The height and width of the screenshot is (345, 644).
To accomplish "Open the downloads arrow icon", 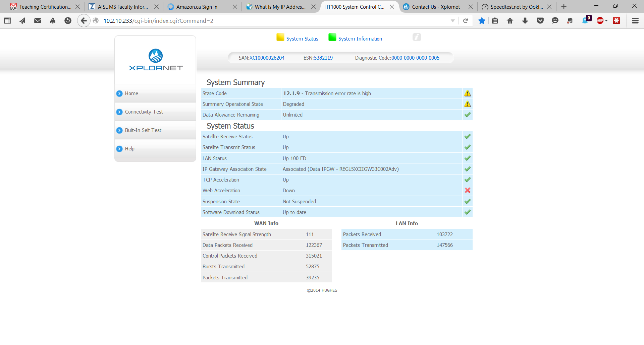I will tap(525, 21).
